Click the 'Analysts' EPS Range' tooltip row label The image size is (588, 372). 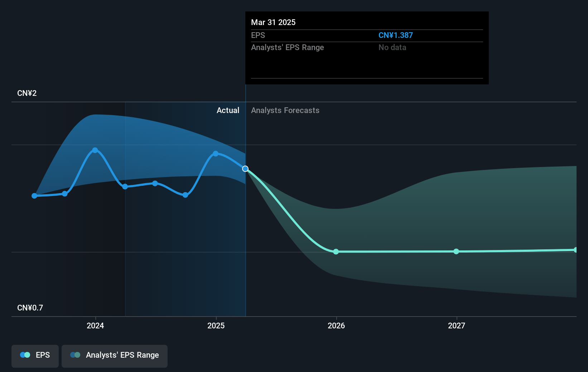[287, 48]
